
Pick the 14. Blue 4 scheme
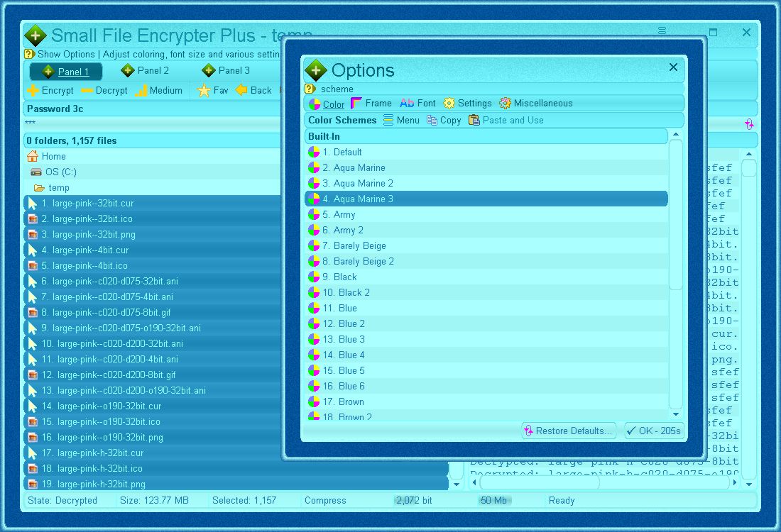point(486,355)
